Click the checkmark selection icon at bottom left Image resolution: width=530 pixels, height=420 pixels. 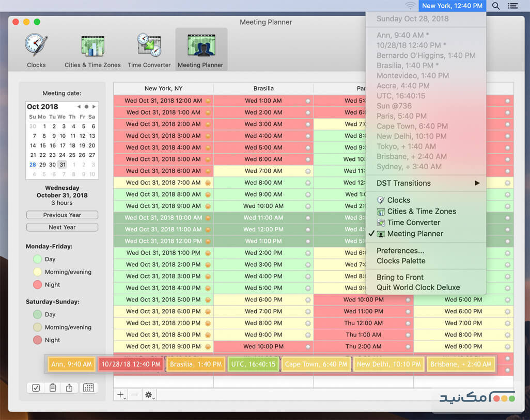(35, 387)
